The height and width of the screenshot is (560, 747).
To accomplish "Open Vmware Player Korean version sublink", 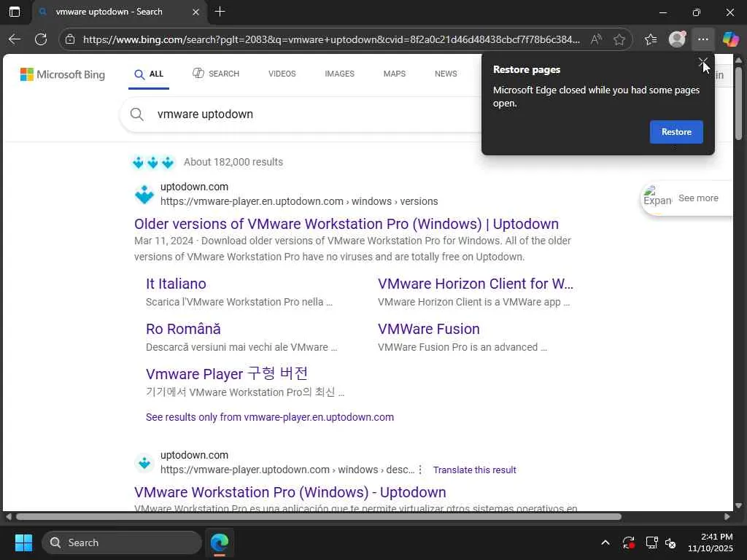I will tap(227, 374).
